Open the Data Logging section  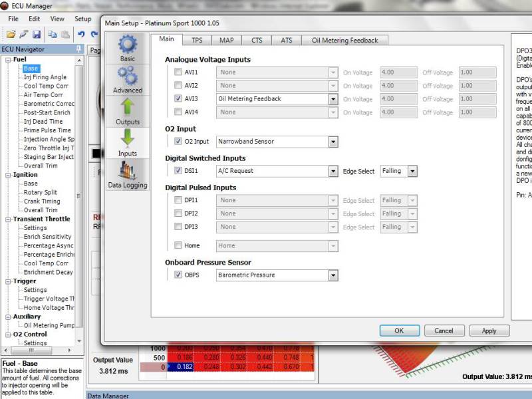point(128,175)
